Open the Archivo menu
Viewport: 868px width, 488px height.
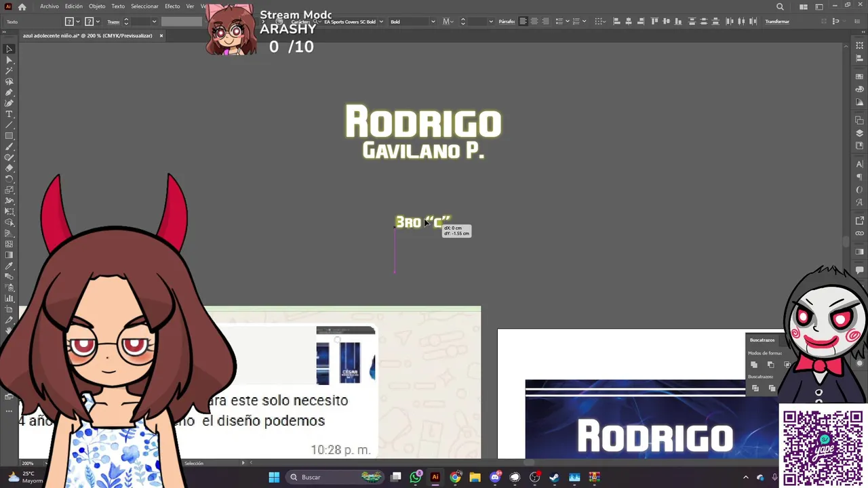tap(50, 7)
